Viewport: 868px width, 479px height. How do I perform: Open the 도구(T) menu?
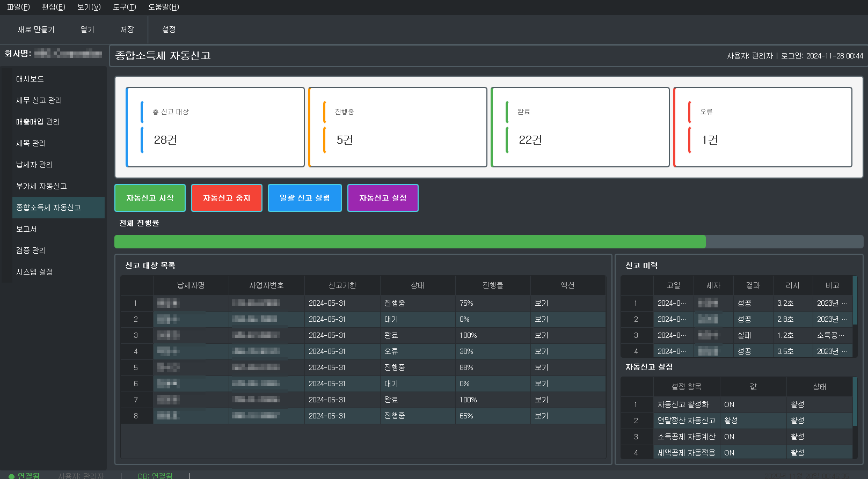pyautogui.click(x=124, y=7)
